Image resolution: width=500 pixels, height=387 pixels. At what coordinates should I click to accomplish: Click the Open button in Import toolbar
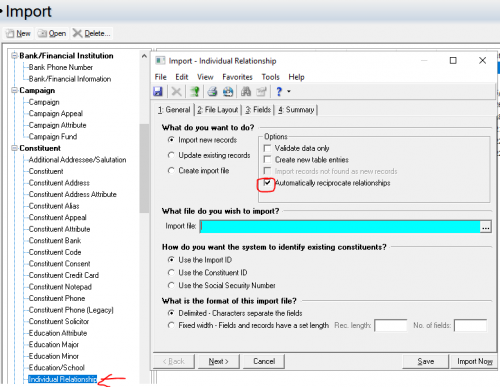click(52, 33)
